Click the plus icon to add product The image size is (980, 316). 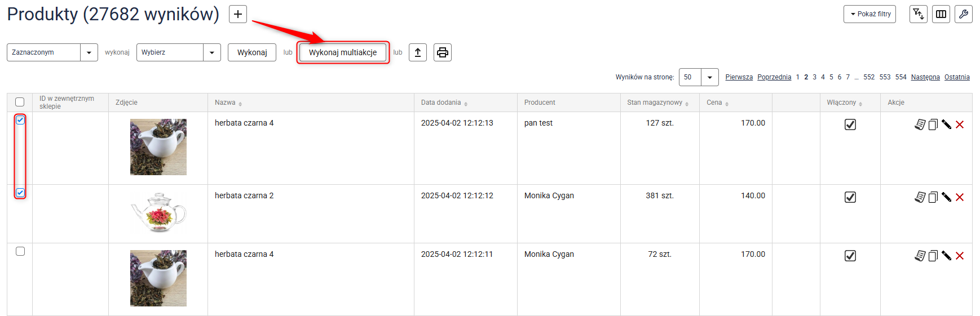(238, 14)
